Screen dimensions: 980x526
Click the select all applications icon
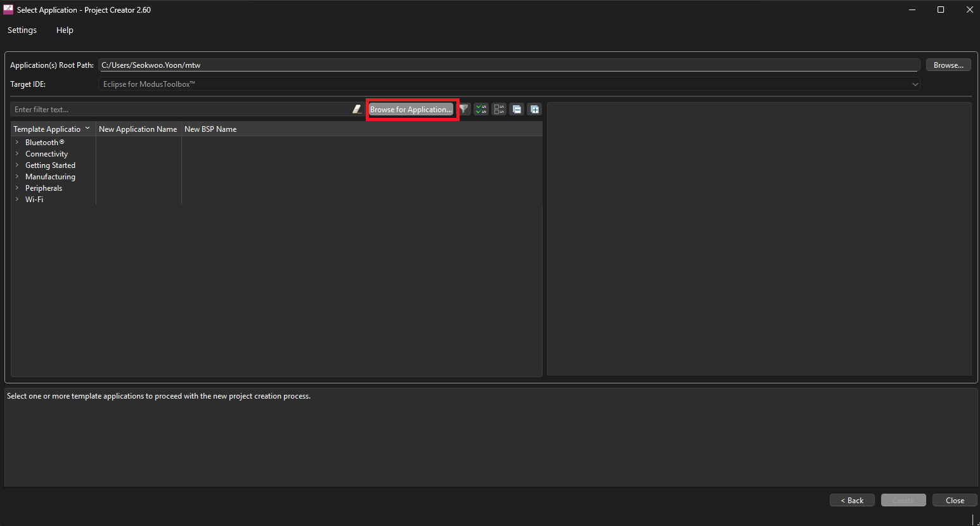coord(481,110)
